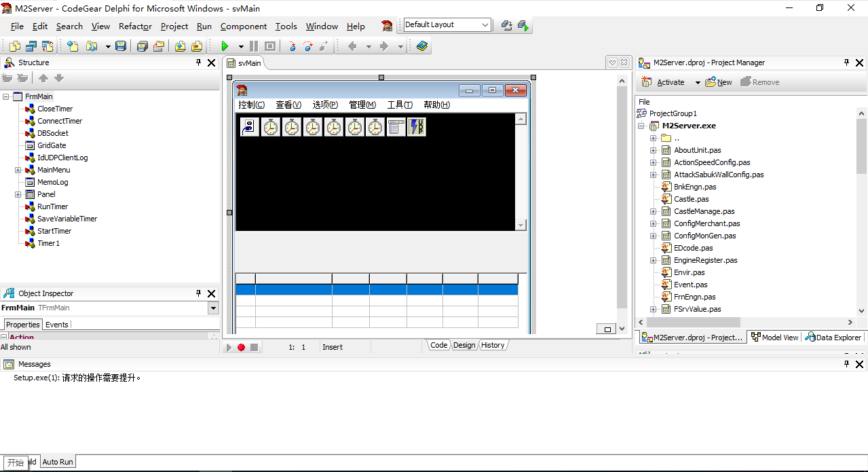
Task: Expand AboutUnit.pas in Project Manager
Action: click(x=653, y=150)
